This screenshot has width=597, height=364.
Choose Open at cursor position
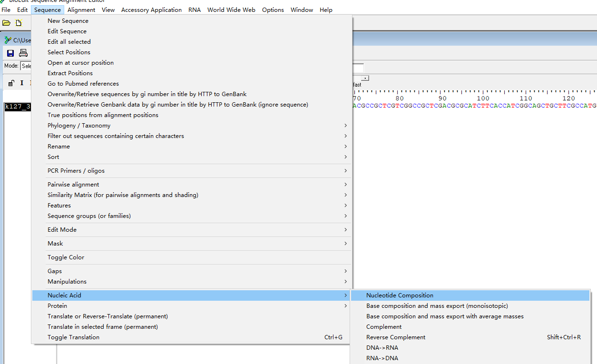pyautogui.click(x=192, y=63)
